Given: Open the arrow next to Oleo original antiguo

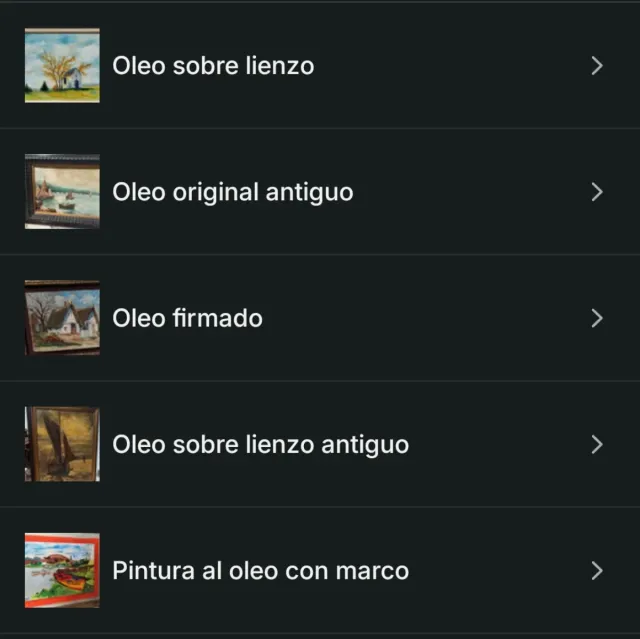Looking at the screenshot, I should (597, 192).
